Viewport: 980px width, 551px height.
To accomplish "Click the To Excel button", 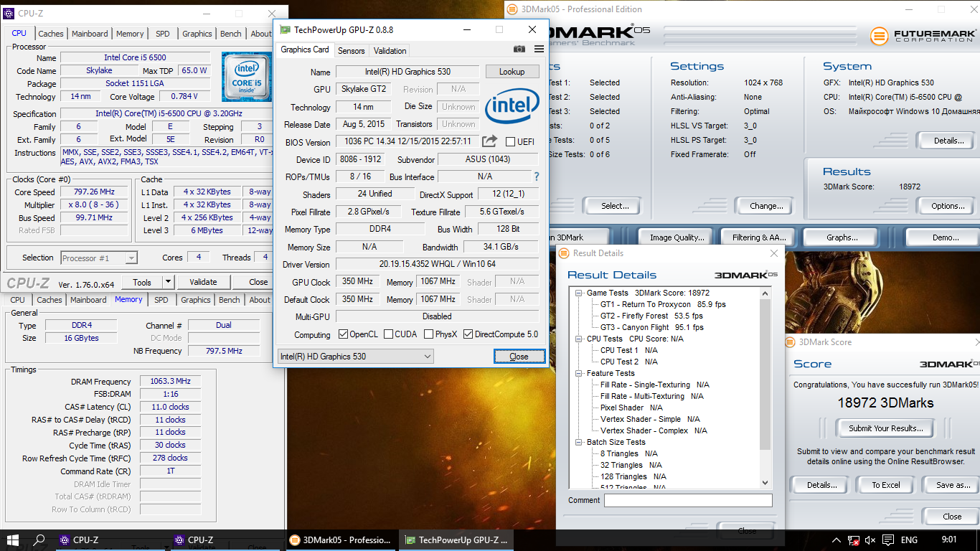I will 886,485.
